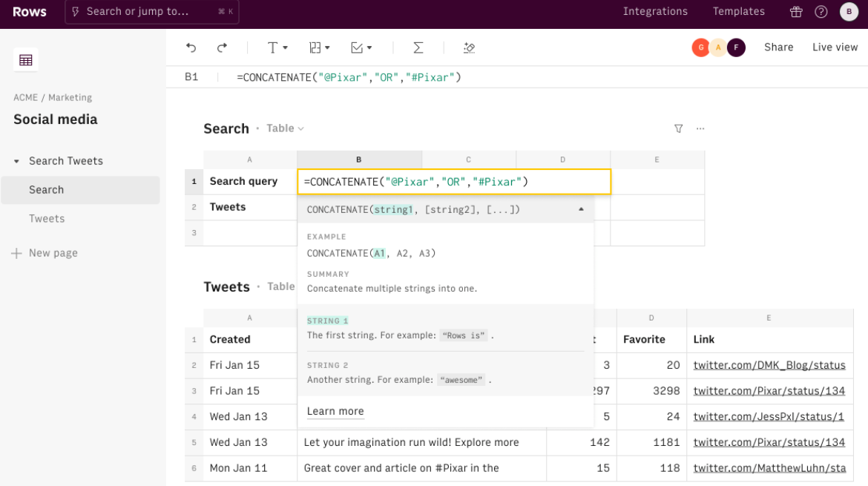Click the clear formatting eraser icon
Viewport: 868px width, 486px height.
coord(469,47)
